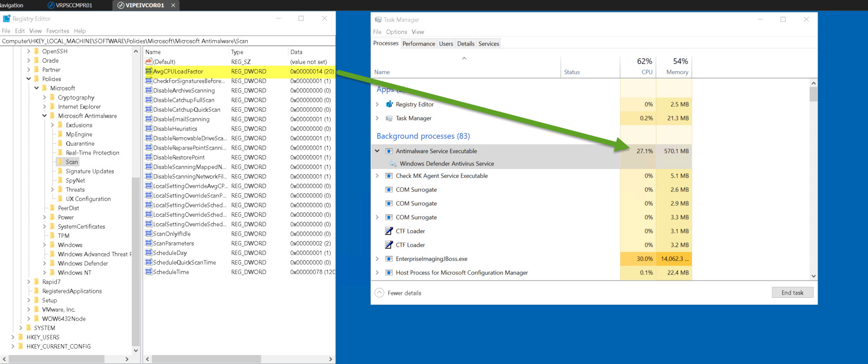Viewport: 868px width, 364px height.
Task: Click the Background processes (83) heading
Action: [x=423, y=136]
